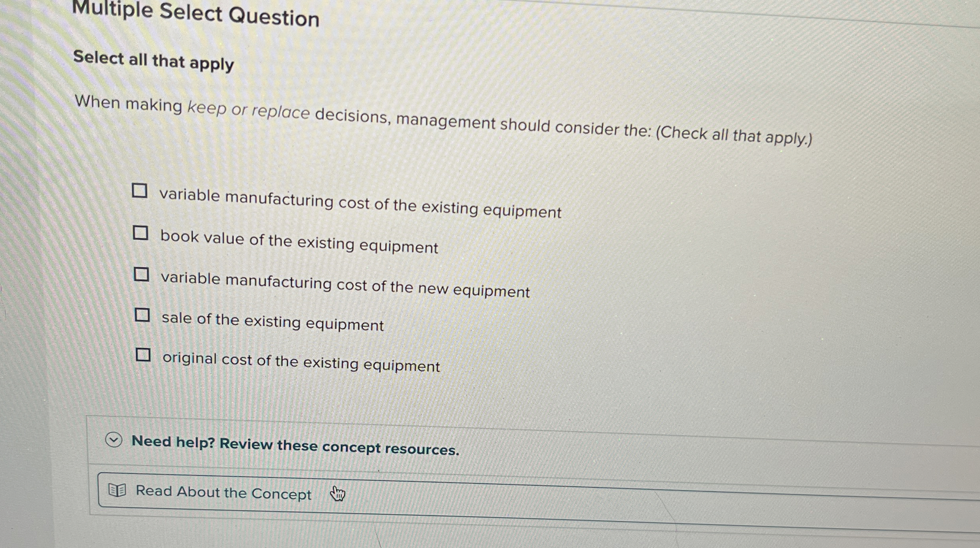Click the hand cursor icon near Read About
This screenshot has width=980, height=548.
[x=337, y=494]
